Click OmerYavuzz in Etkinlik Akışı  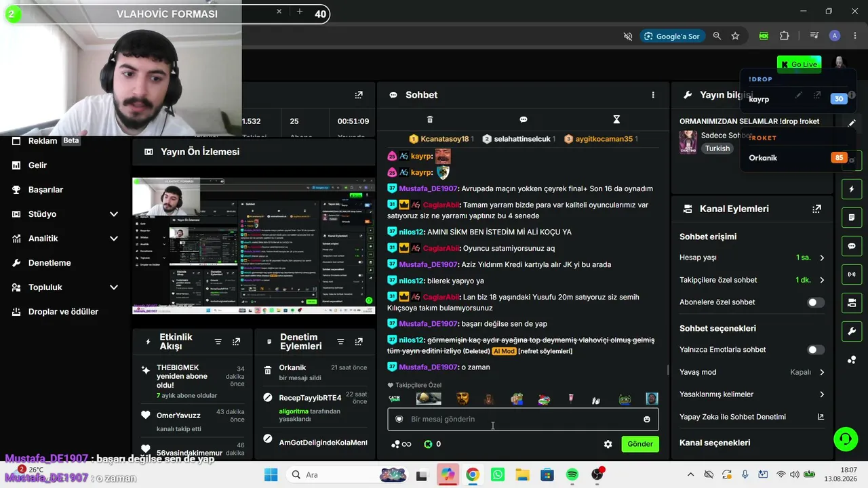178,415
